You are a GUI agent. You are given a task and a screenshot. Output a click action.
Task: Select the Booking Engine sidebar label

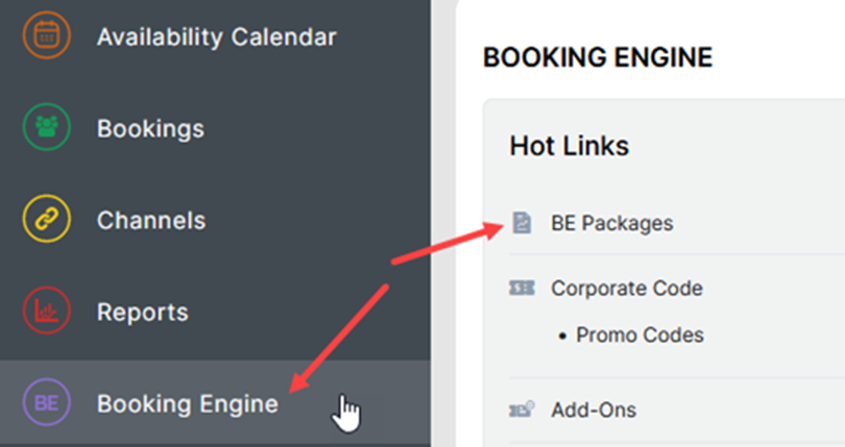[x=187, y=404]
